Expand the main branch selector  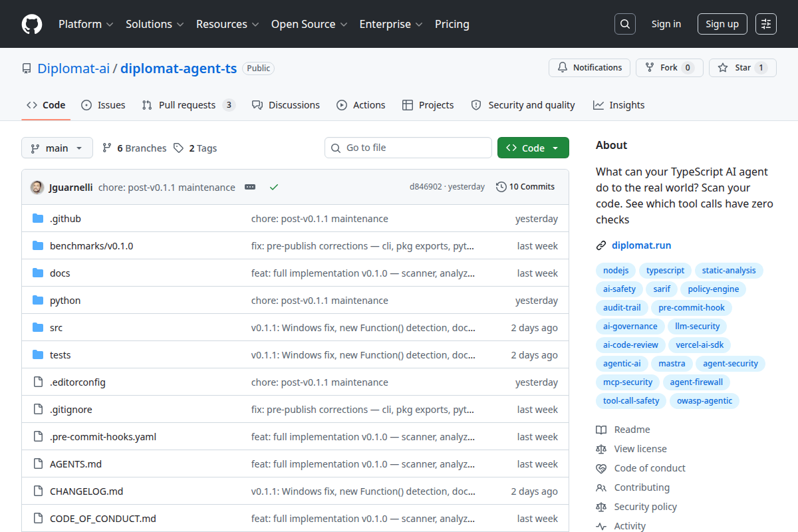[x=57, y=148]
